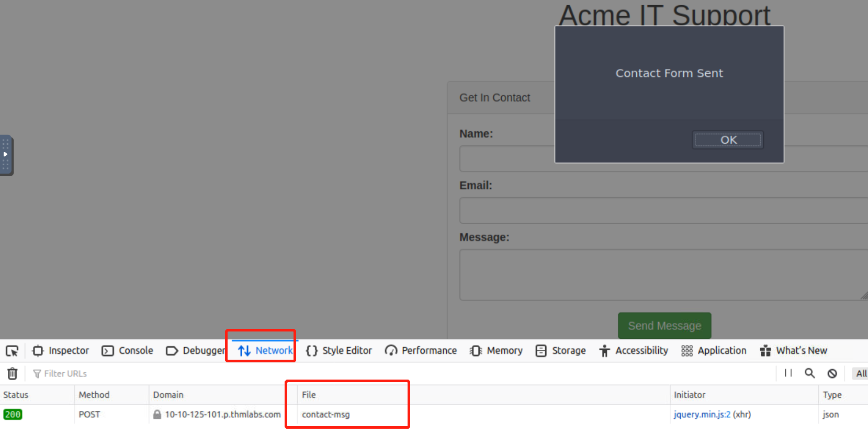Switch to the Performance tab

tap(421, 351)
